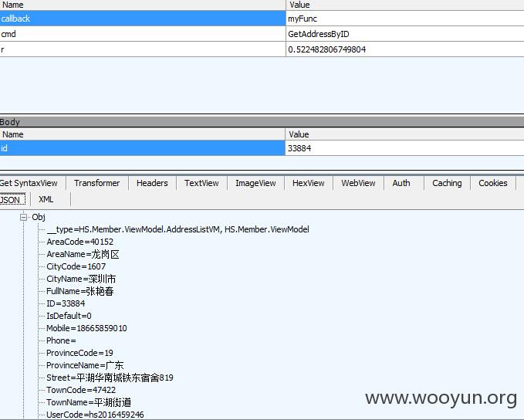Click the myFunc value cell
This screenshot has width=524, height=420.
(x=405, y=19)
